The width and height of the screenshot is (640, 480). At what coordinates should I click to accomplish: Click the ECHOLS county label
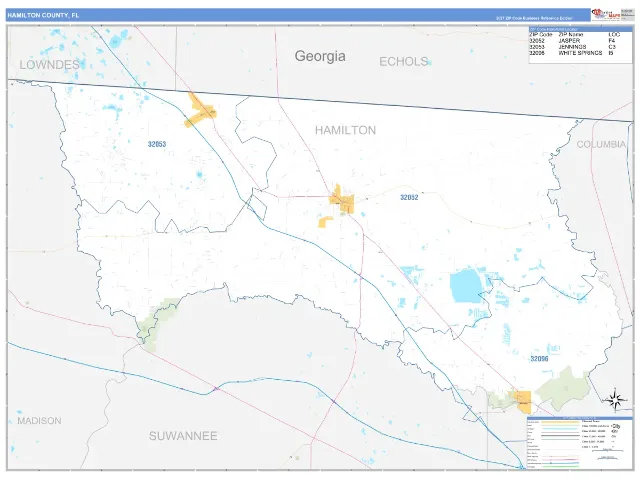[x=404, y=62]
